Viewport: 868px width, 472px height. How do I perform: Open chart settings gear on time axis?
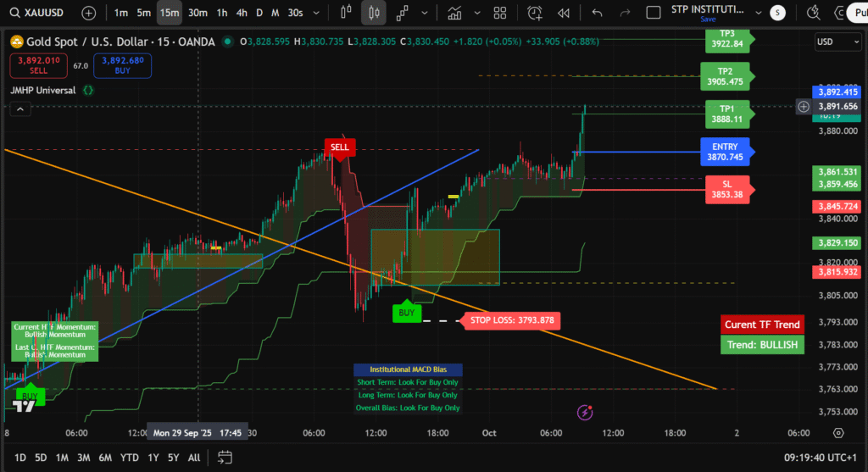tap(838, 433)
